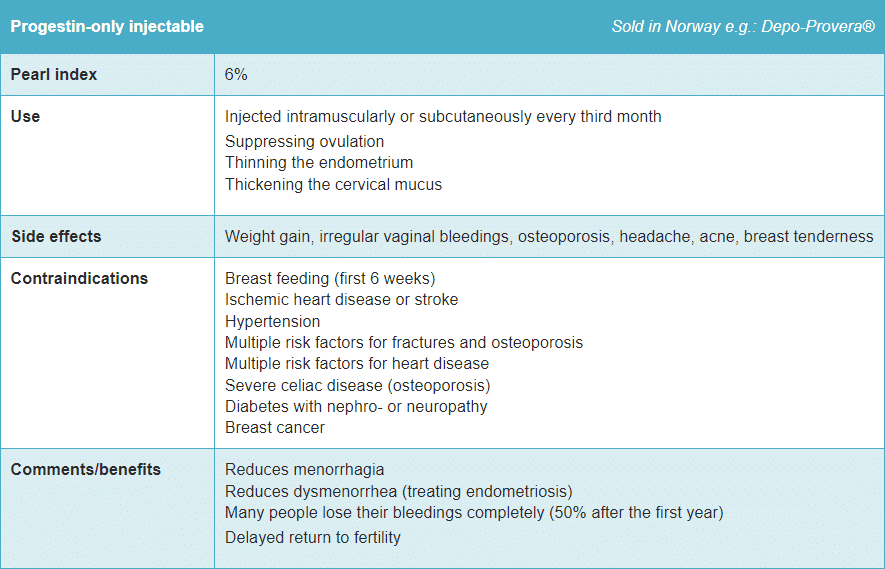Click the 'Thinning the endometrium' line
This screenshot has height=569, width=885.
[319, 163]
